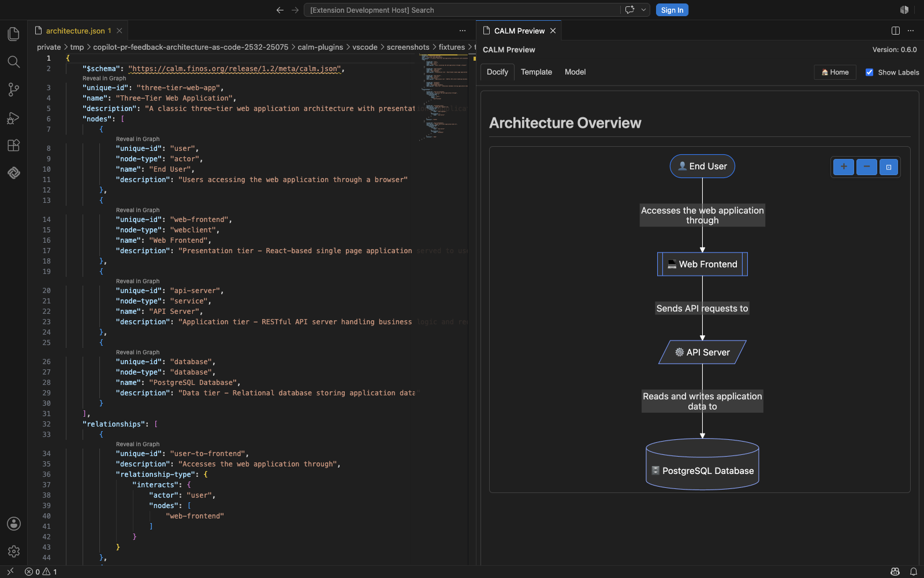The image size is (924, 578).
Task: Open the CALM plugin sidebar icon
Action: click(x=14, y=173)
